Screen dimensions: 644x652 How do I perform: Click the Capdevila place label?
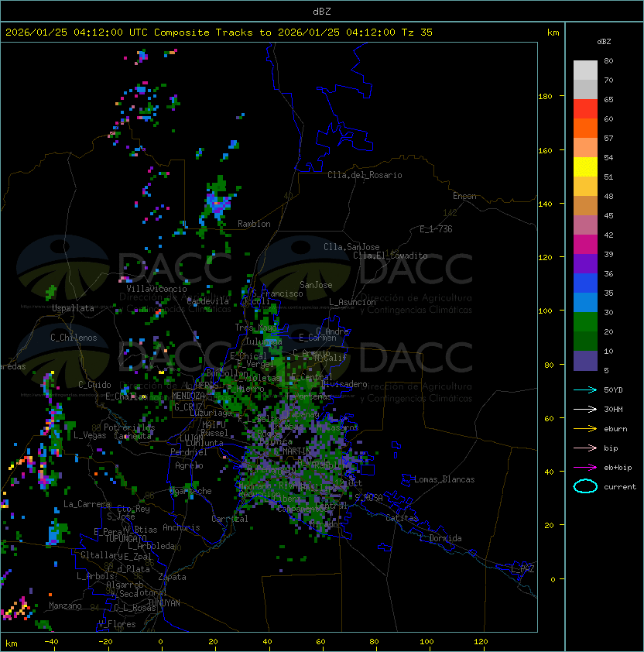[207, 301]
